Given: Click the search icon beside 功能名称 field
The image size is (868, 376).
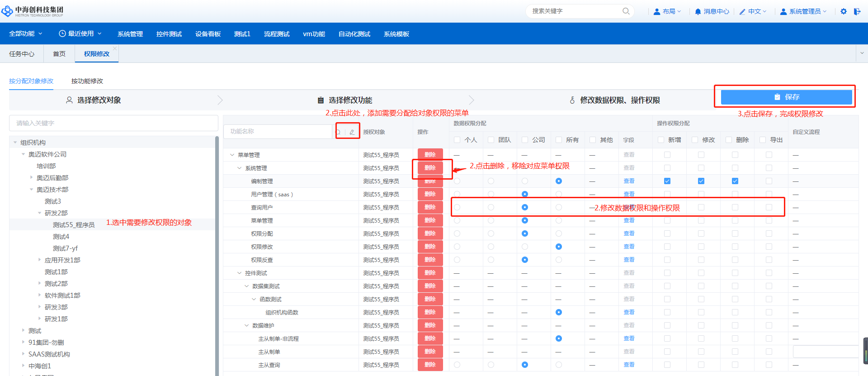Looking at the screenshot, I should click(x=338, y=132).
